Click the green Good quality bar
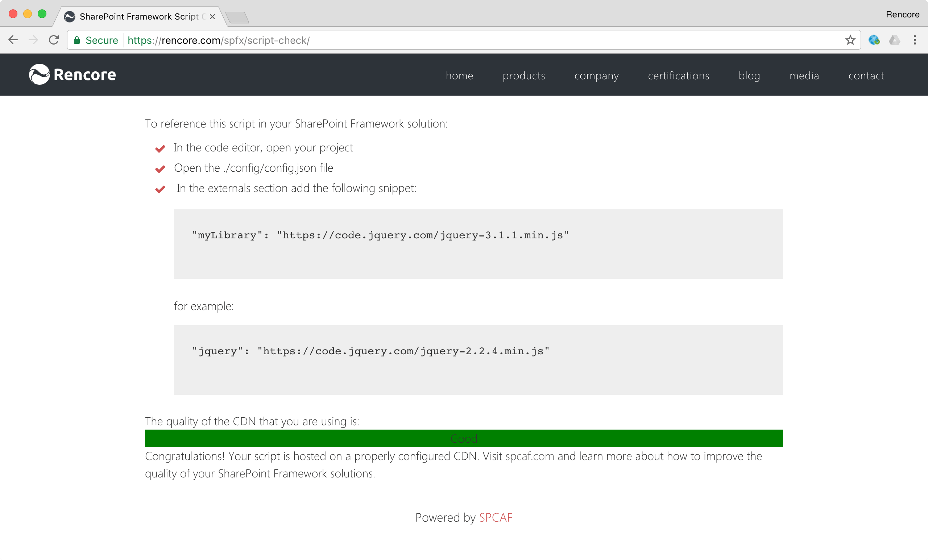 464,438
